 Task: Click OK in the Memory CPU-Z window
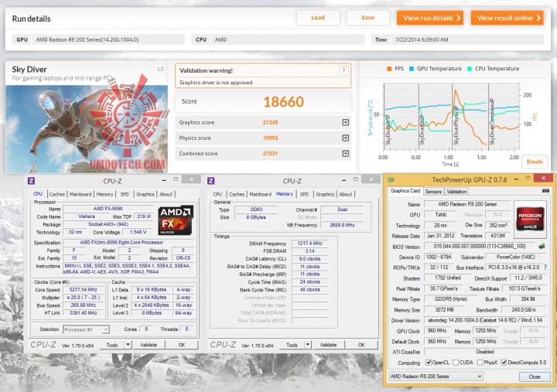point(361,344)
